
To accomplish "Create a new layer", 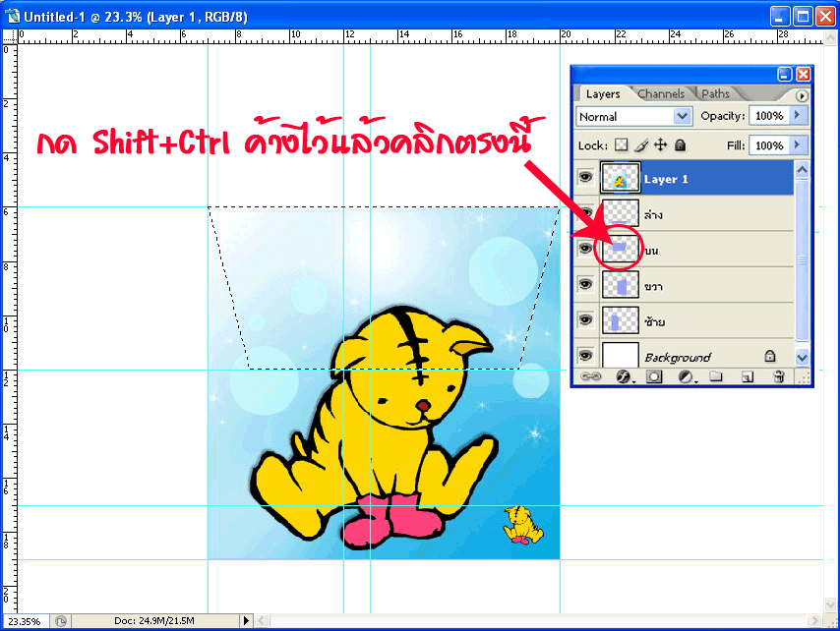I will [748, 376].
